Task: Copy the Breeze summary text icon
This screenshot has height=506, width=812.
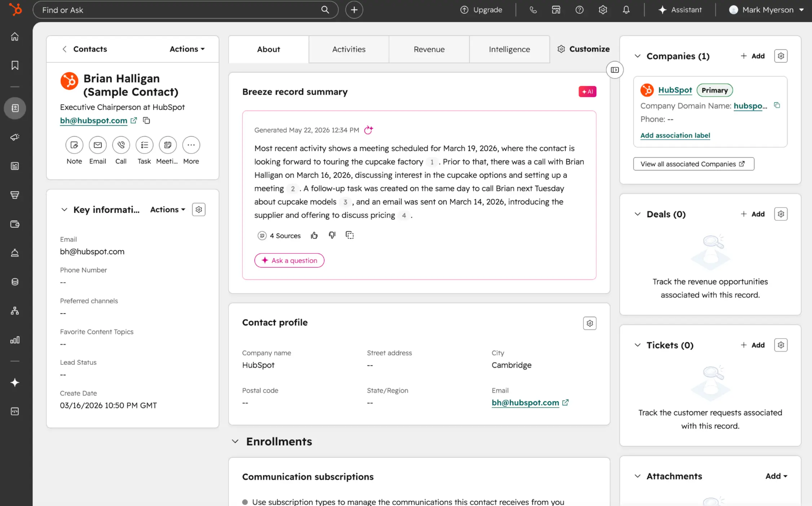Action: tap(350, 235)
